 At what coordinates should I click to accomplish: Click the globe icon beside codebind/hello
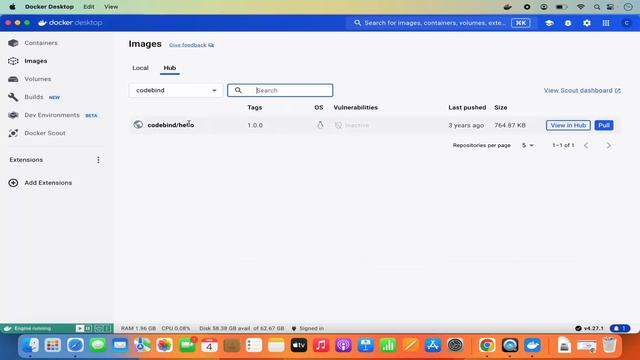tap(138, 125)
